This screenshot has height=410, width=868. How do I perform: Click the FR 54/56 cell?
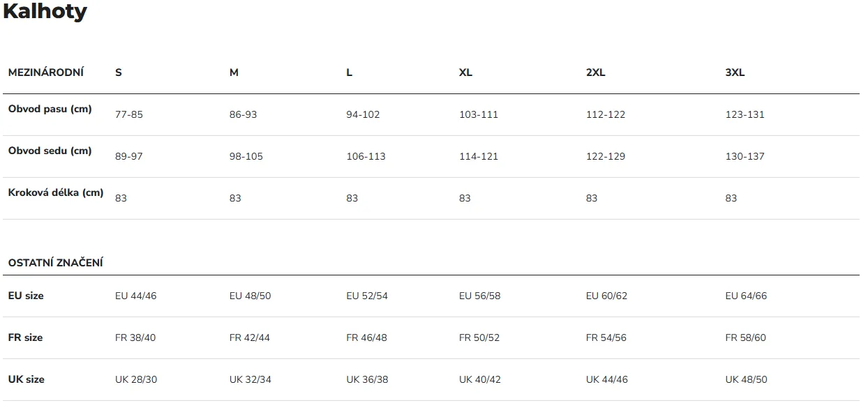[x=606, y=337]
